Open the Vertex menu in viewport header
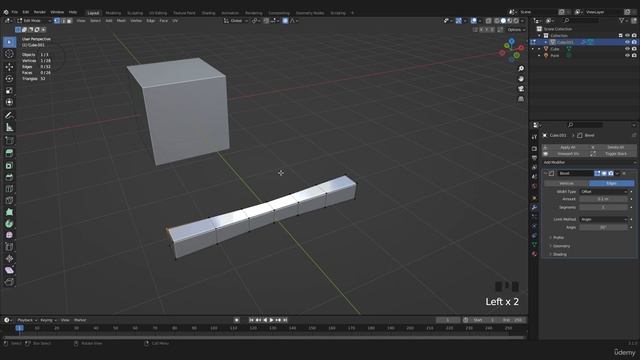 pyautogui.click(x=136, y=20)
